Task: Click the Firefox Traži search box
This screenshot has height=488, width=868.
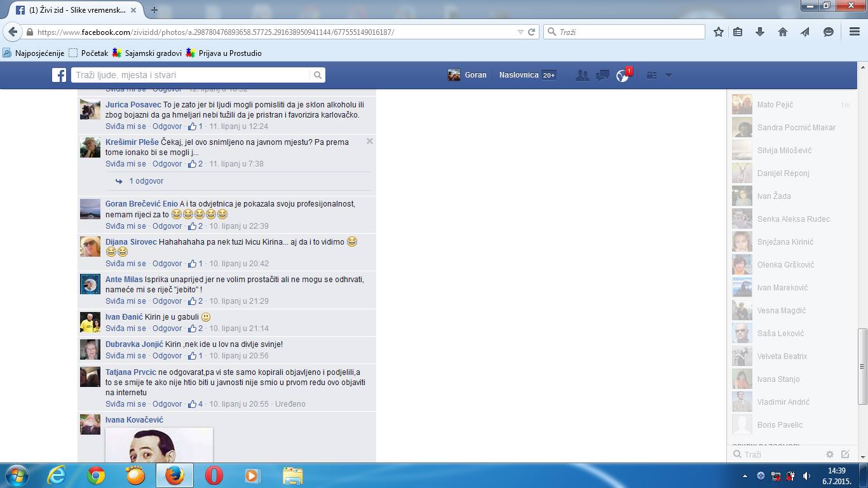Action: tap(624, 32)
